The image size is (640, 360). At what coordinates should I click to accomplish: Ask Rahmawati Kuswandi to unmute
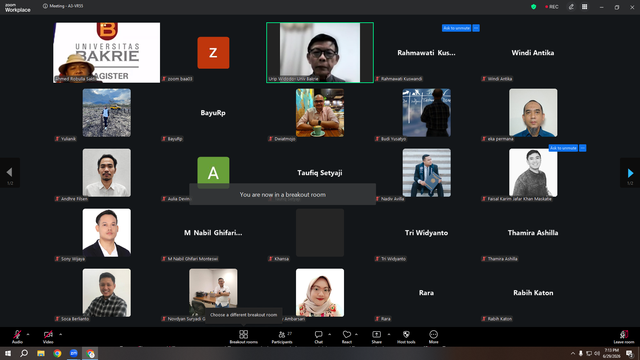point(456,28)
